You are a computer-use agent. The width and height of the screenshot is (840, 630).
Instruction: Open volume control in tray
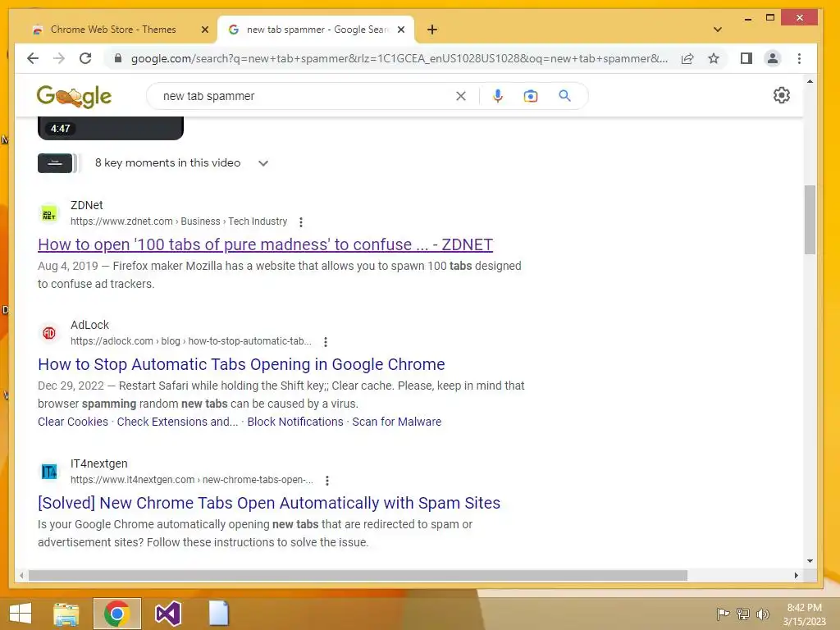click(762, 614)
